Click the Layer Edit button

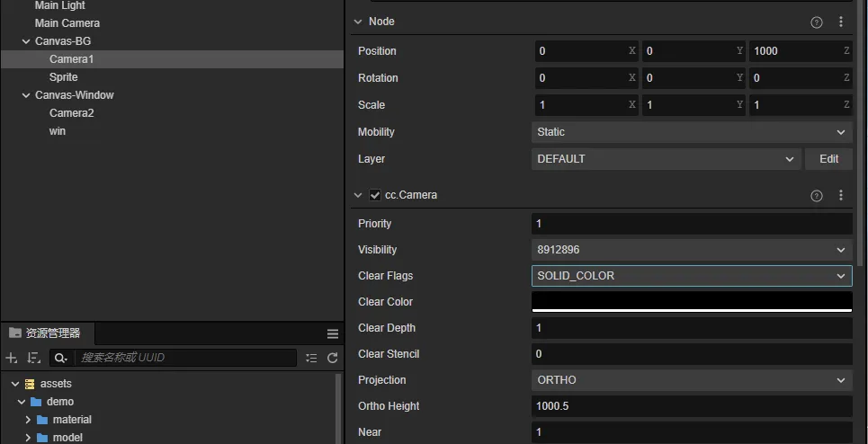pos(828,159)
